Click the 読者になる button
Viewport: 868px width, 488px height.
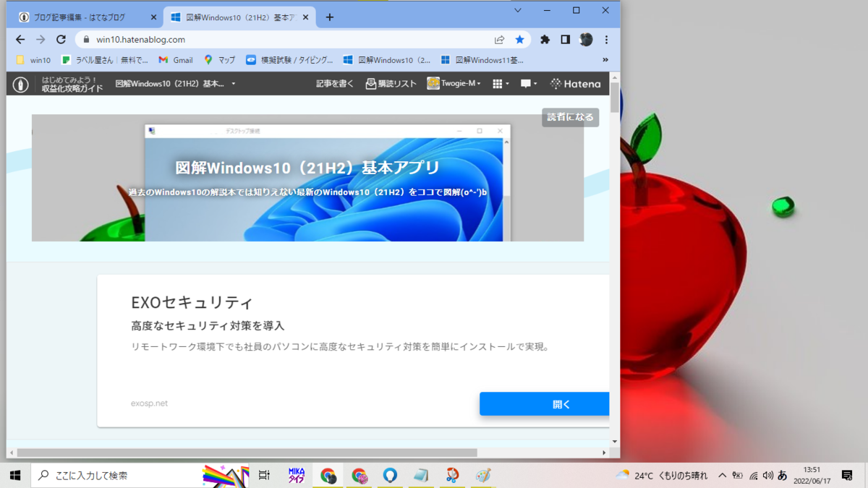click(570, 117)
